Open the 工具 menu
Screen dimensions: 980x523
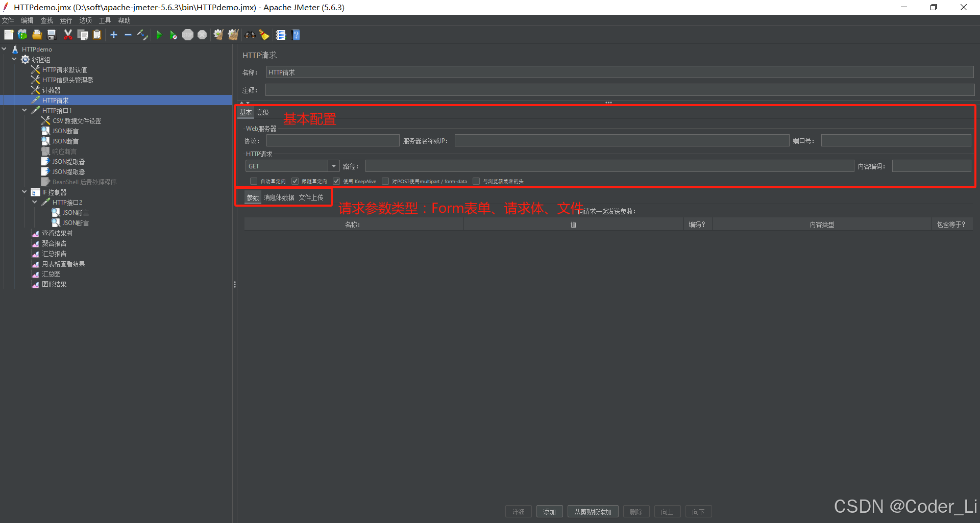(105, 20)
